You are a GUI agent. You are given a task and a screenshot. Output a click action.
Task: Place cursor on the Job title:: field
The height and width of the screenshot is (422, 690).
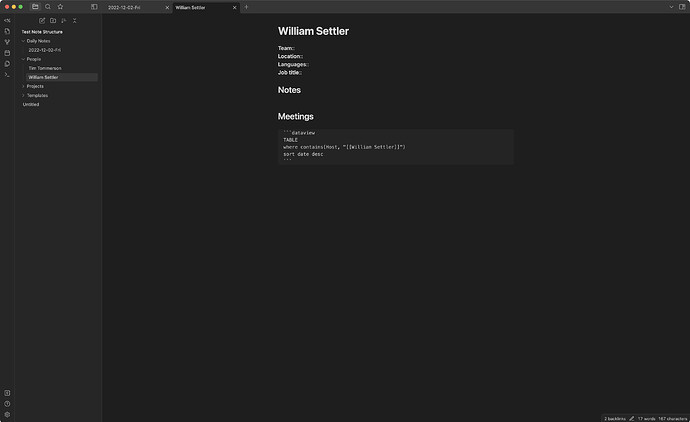pyautogui.click(x=290, y=73)
